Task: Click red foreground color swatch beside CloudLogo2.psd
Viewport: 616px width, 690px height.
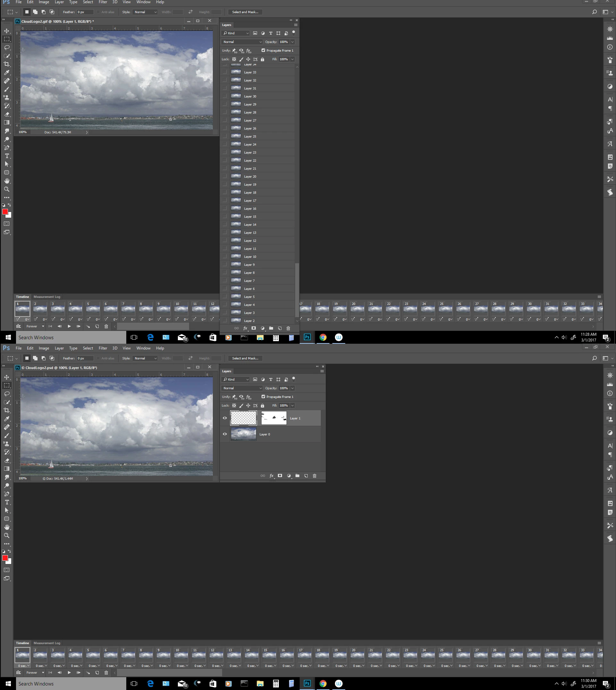Action: (5, 558)
